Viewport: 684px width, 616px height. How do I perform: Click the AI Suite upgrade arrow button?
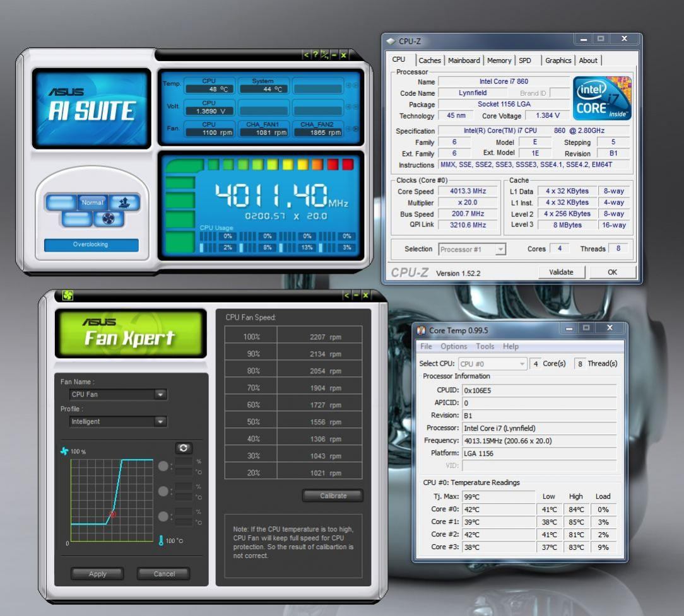pos(124,202)
